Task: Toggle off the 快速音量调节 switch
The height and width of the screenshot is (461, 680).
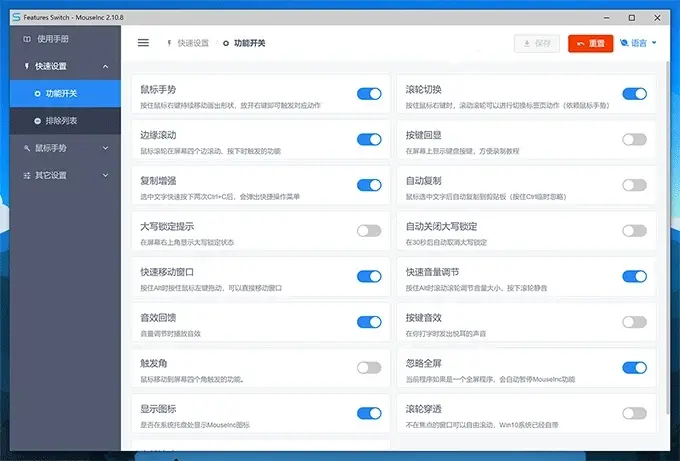Action: coord(634,277)
